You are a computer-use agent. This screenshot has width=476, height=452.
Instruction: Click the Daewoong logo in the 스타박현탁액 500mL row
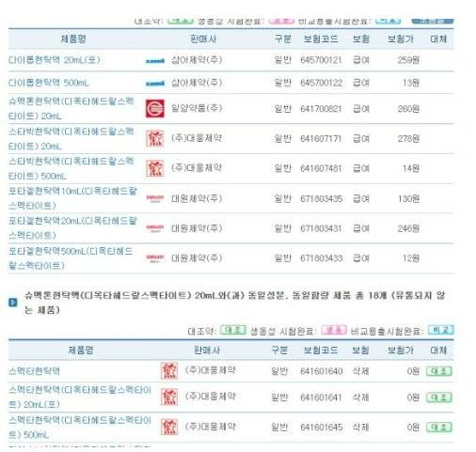coord(155,168)
